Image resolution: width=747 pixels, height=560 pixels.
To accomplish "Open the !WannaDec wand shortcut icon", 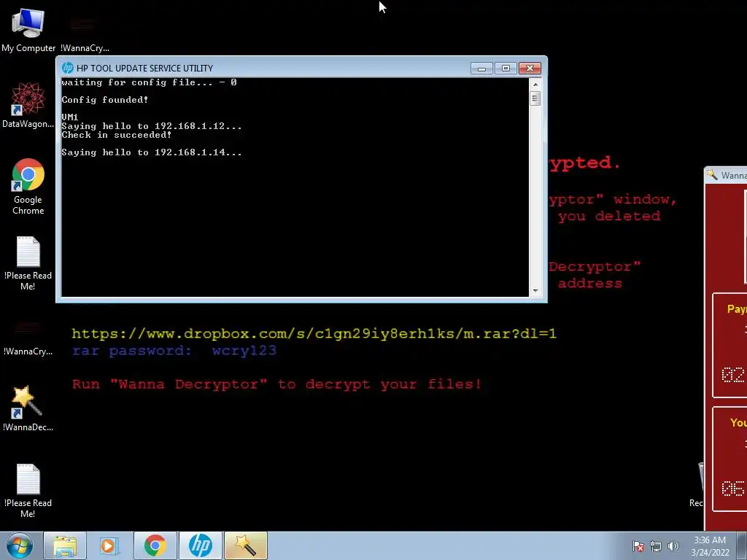I will pos(28,408).
